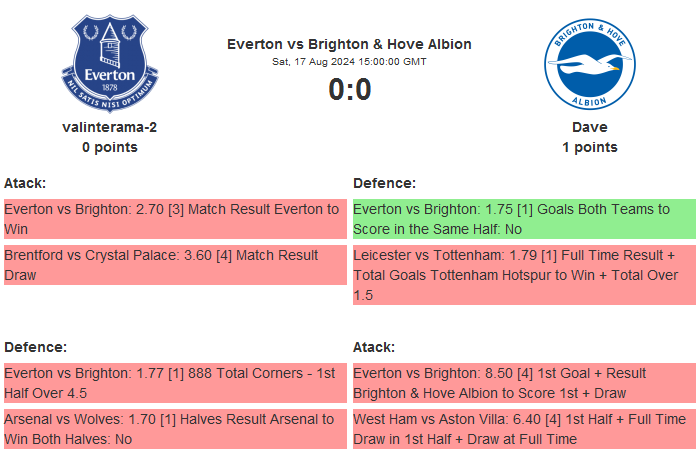The image size is (700, 460).
Task: Click the match date Sat, 17 Aug 2024
Action: [x=349, y=62]
